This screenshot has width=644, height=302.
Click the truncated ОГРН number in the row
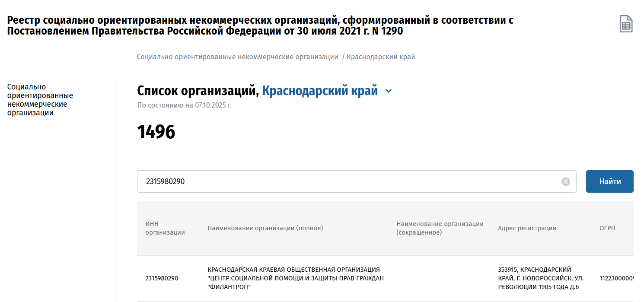tap(616, 278)
